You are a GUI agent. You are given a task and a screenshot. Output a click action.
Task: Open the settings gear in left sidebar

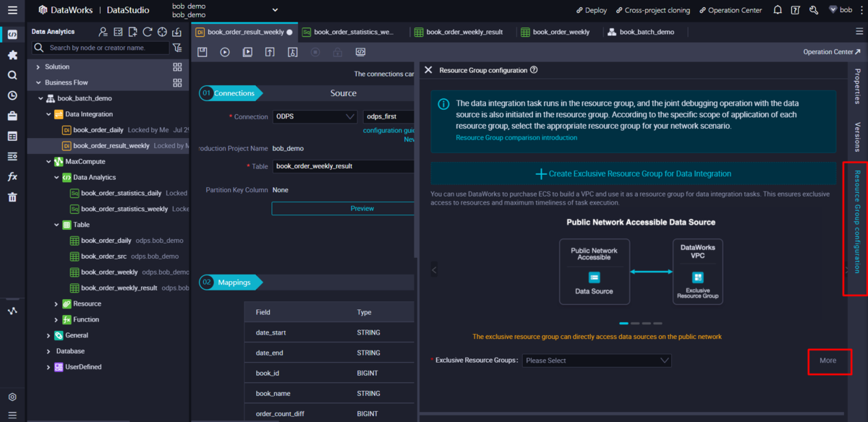tap(12, 397)
